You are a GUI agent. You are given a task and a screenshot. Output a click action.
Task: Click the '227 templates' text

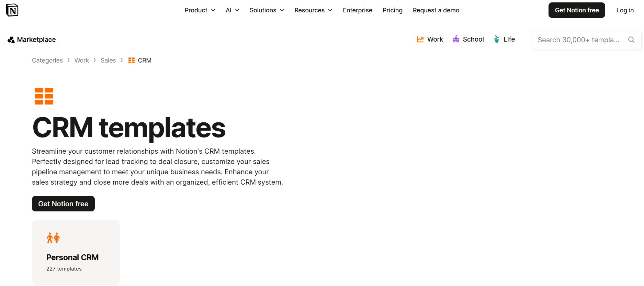64,269
